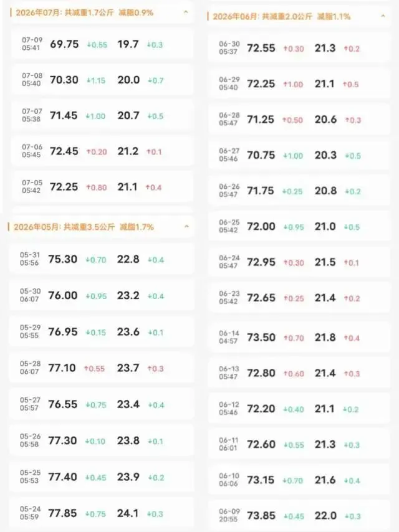Open the 06-09 entry showing 73.85
399x532 pixels.
(x=299, y=515)
